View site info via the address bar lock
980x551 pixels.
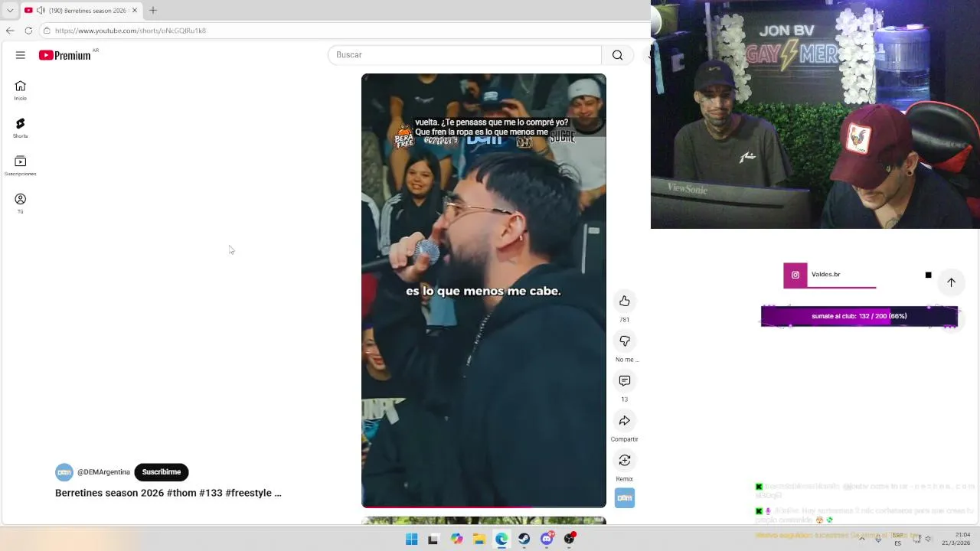[47, 31]
